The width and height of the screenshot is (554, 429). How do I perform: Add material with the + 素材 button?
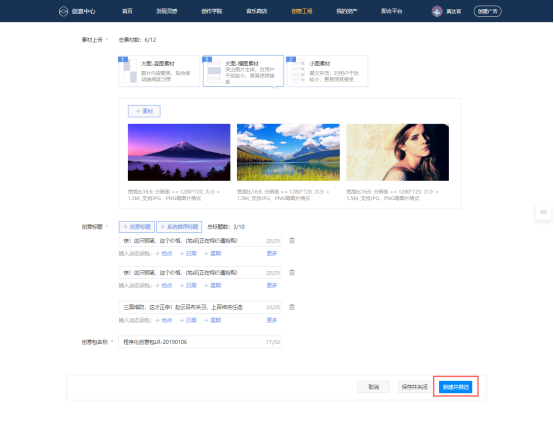point(144,111)
